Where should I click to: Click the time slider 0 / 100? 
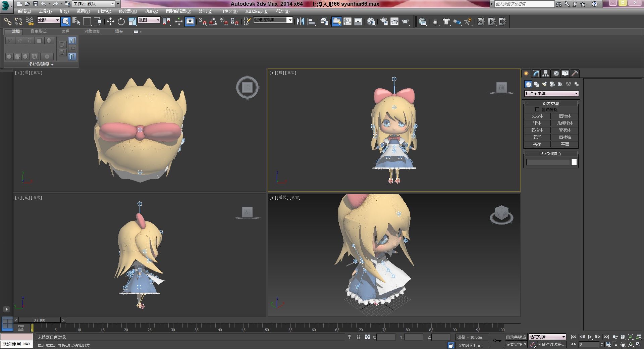(x=40, y=320)
